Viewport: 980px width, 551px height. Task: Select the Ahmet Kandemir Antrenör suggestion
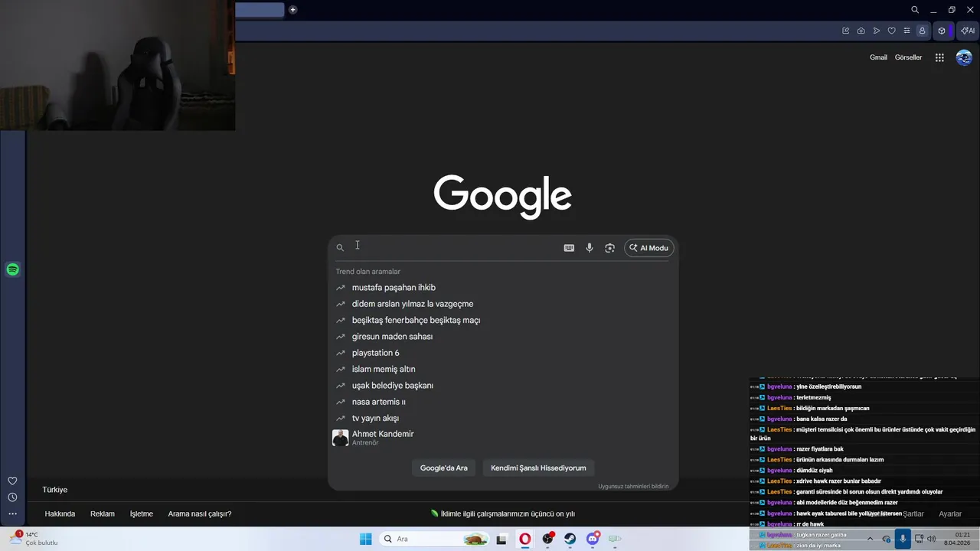[503, 438]
